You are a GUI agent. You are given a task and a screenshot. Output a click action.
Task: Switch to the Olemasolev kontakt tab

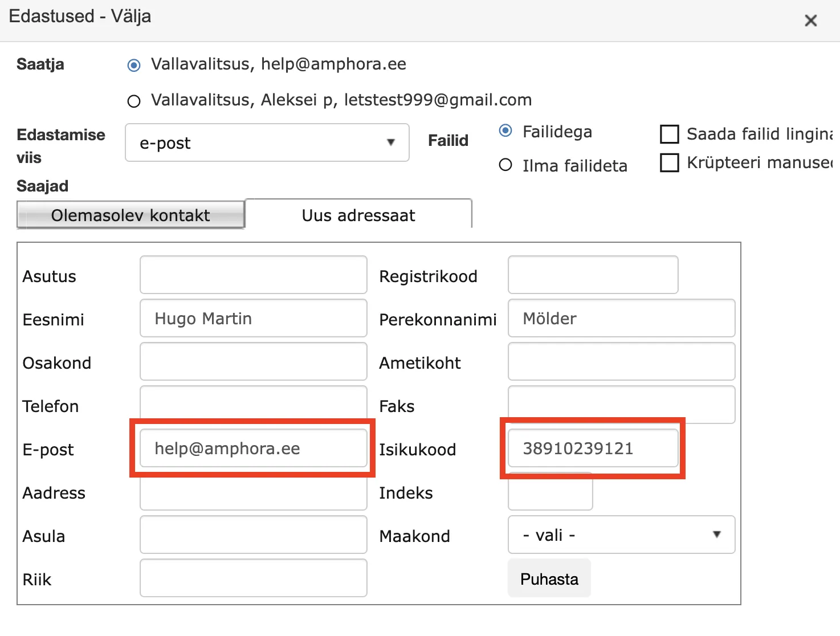point(131,215)
